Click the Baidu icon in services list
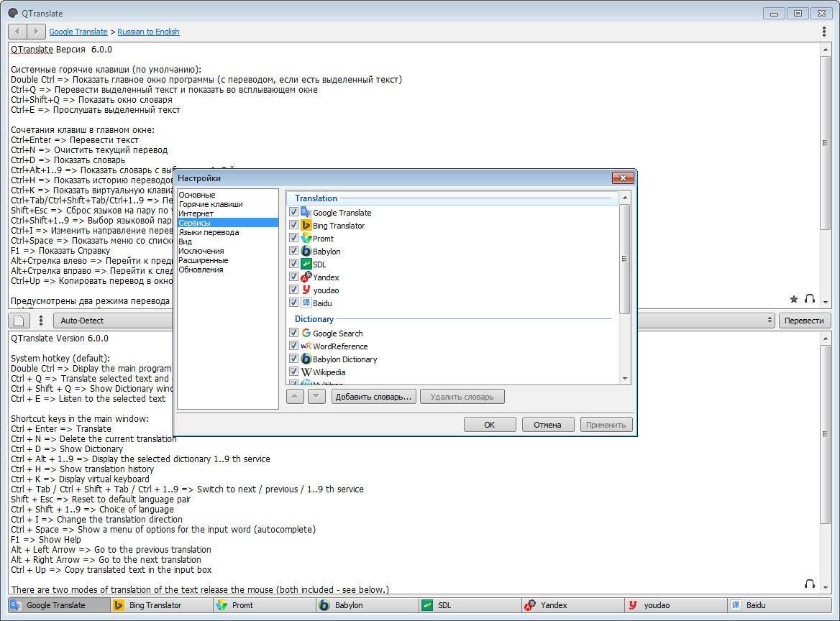 306,303
